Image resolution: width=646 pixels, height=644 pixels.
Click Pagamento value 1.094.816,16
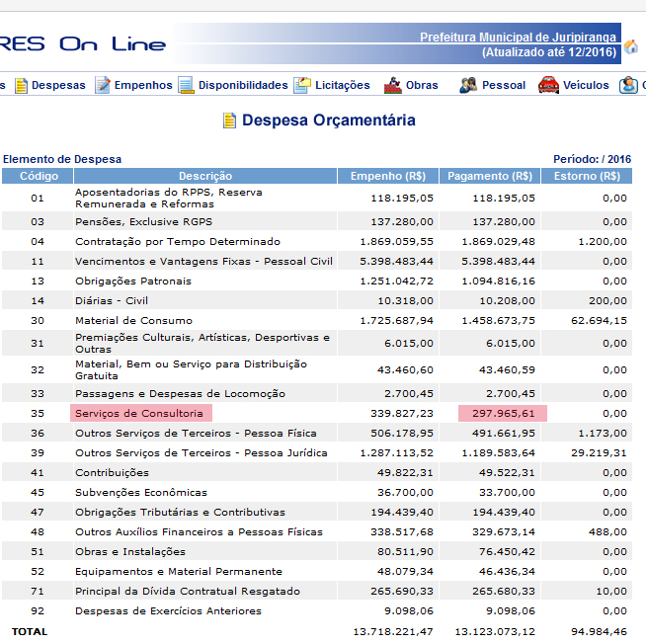[498, 281]
